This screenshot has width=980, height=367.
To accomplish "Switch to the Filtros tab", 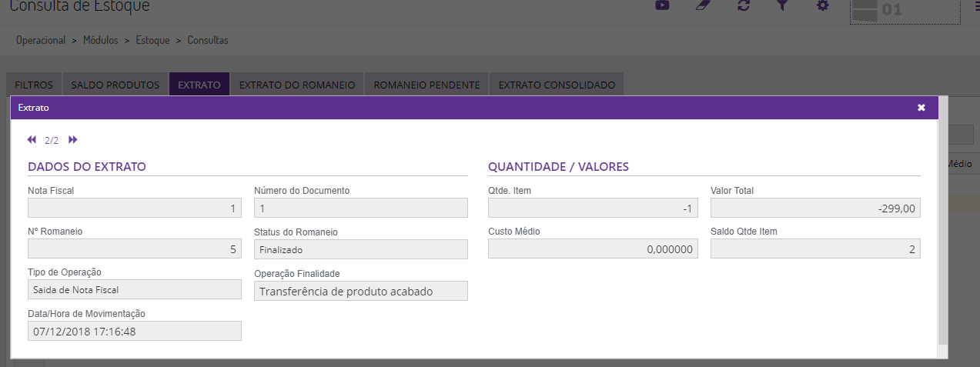I will [34, 85].
